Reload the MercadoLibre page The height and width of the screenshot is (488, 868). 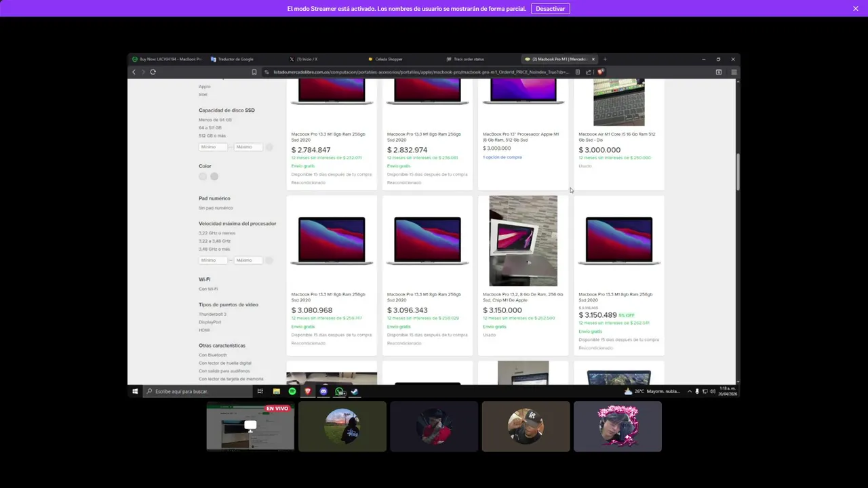click(x=153, y=72)
